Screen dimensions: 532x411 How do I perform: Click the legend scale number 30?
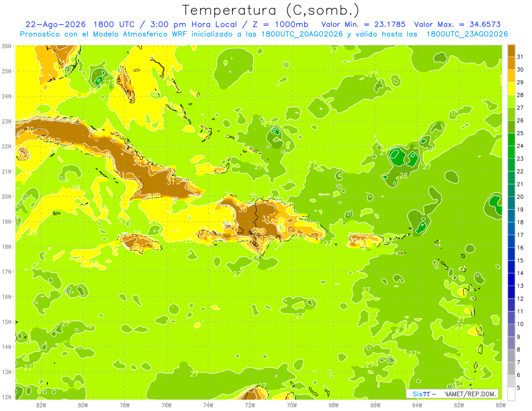coord(520,70)
